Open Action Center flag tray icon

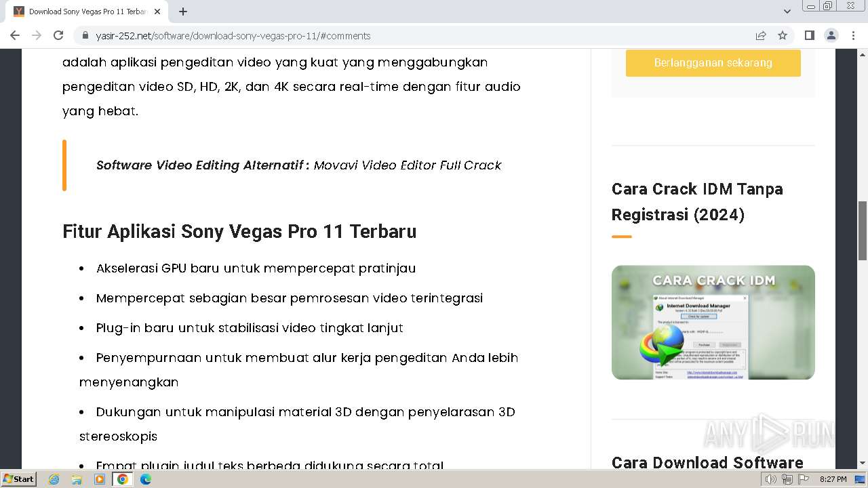(804, 479)
